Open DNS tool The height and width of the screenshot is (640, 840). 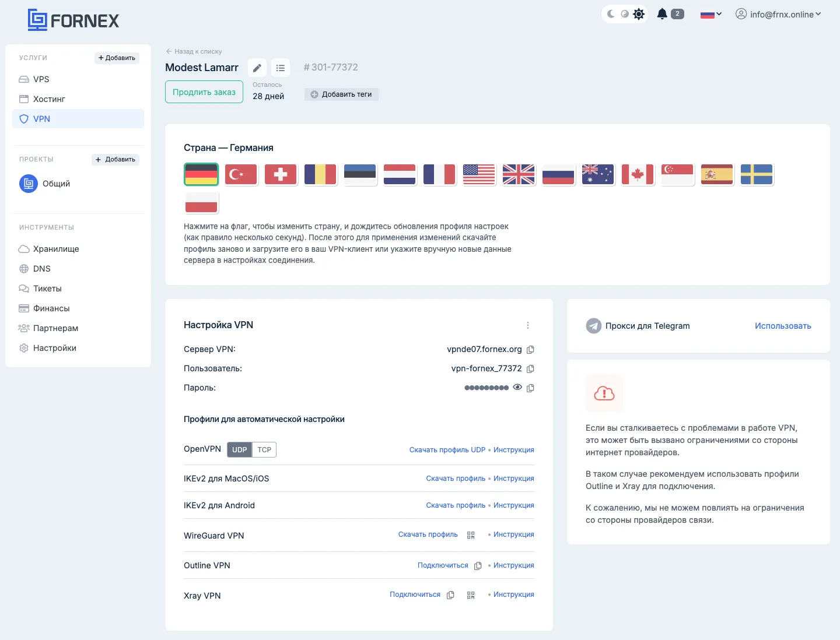(78, 269)
